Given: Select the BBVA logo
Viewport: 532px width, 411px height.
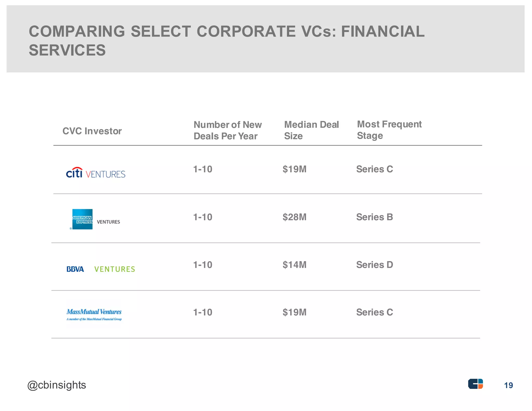Looking at the screenshot, I should pyautogui.click(x=75, y=269).
